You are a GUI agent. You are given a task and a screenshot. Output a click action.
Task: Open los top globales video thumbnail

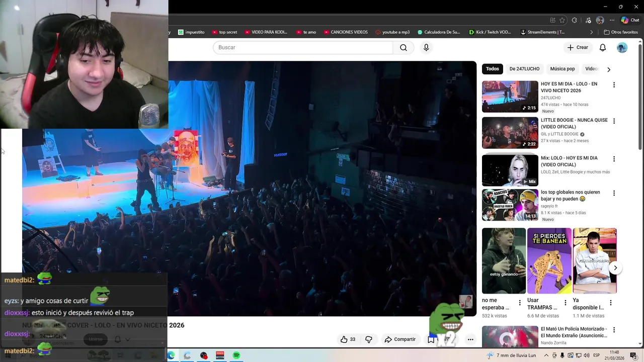click(x=510, y=205)
